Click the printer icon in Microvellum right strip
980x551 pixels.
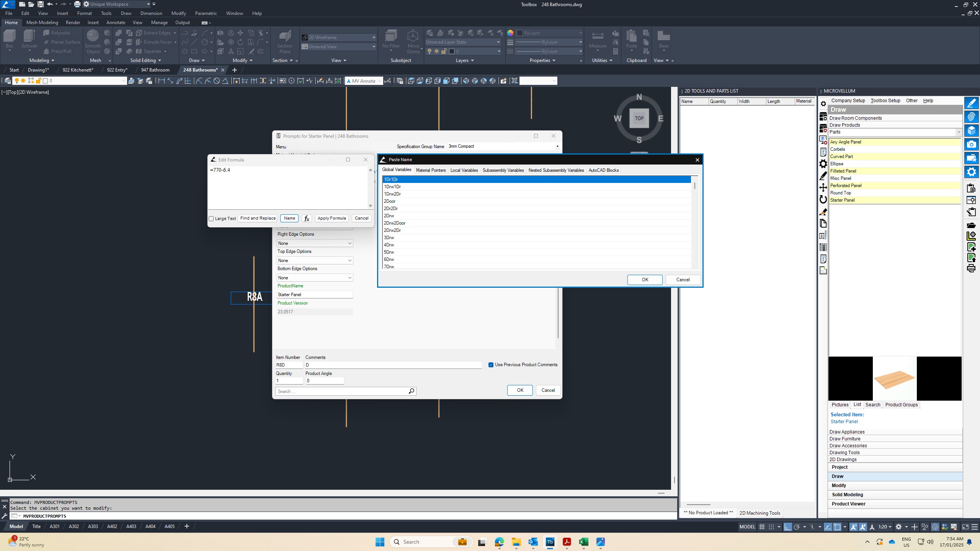click(x=971, y=268)
